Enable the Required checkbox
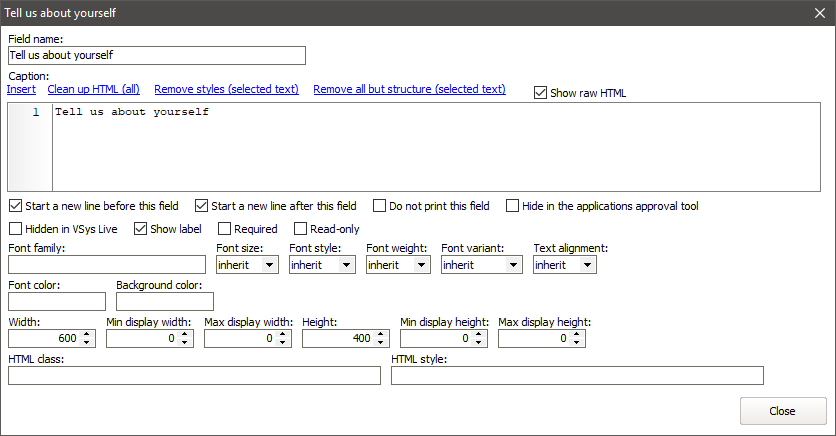Image resolution: width=836 pixels, height=436 pixels. (x=225, y=229)
